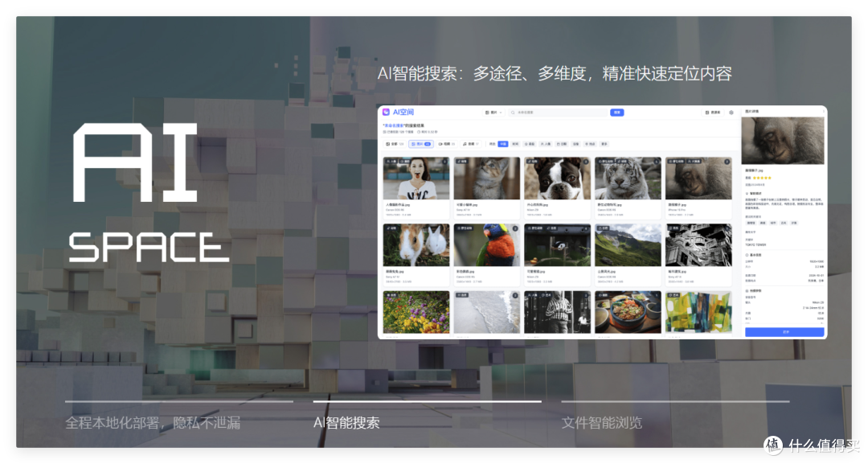Switch to the 全部 results tab
The width and height of the screenshot is (868, 464).
[x=395, y=144]
